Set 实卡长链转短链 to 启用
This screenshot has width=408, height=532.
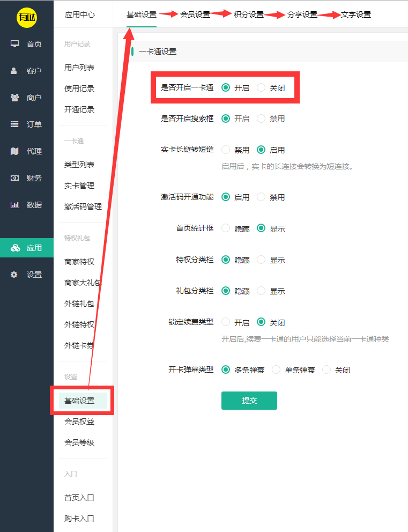point(261,150)
